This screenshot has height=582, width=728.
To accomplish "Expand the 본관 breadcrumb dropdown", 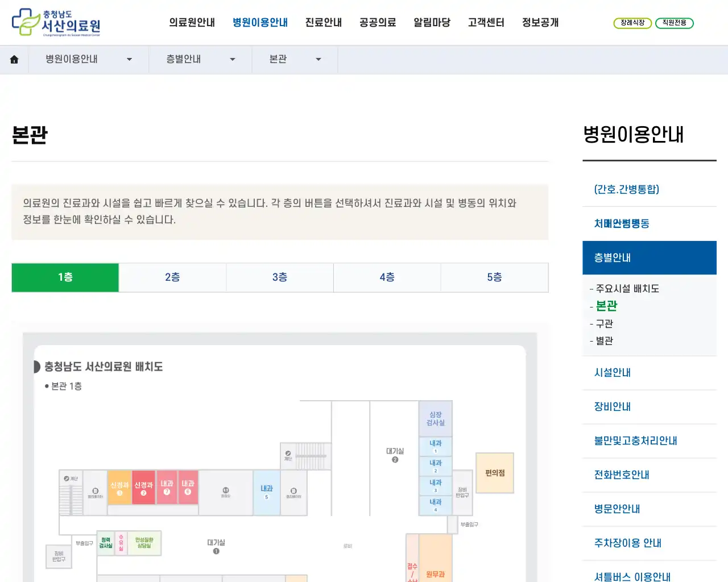I will click(x=295, y=59).
